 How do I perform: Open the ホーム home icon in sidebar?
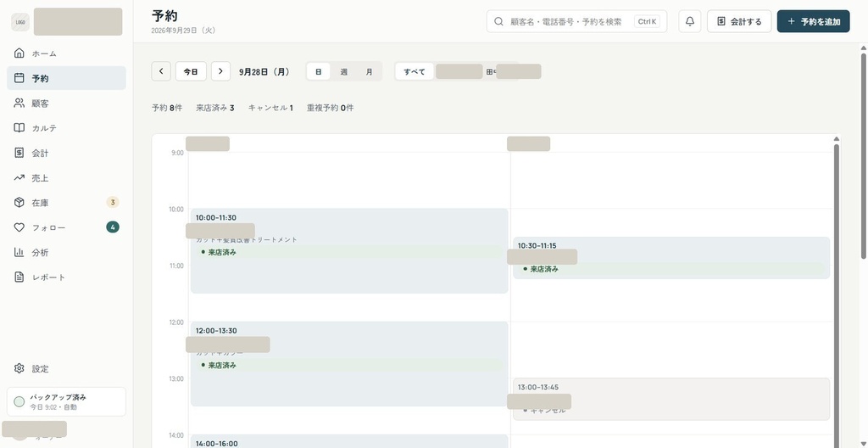(19, 53)
